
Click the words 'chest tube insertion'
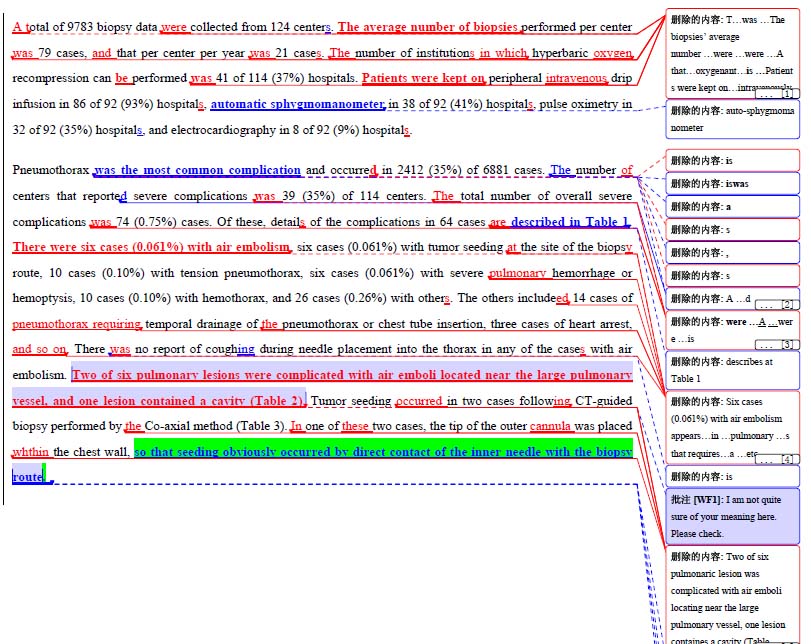point(431,324)
